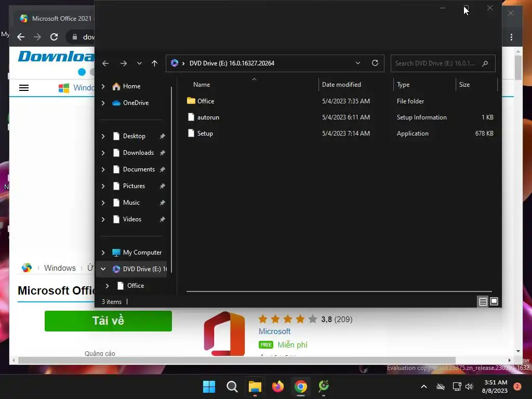
Task: Click address bar path DVD Drive (E:)
Action: tap(232, 63)
